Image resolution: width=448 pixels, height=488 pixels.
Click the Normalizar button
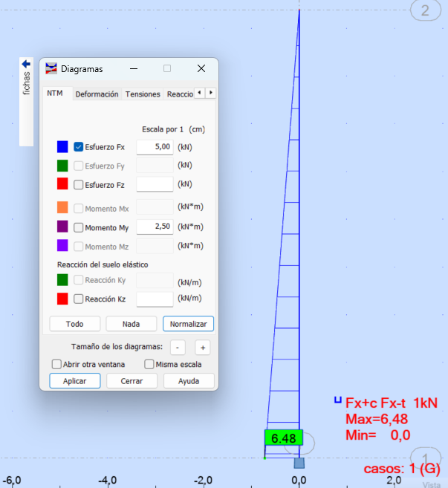pos(188,324)
